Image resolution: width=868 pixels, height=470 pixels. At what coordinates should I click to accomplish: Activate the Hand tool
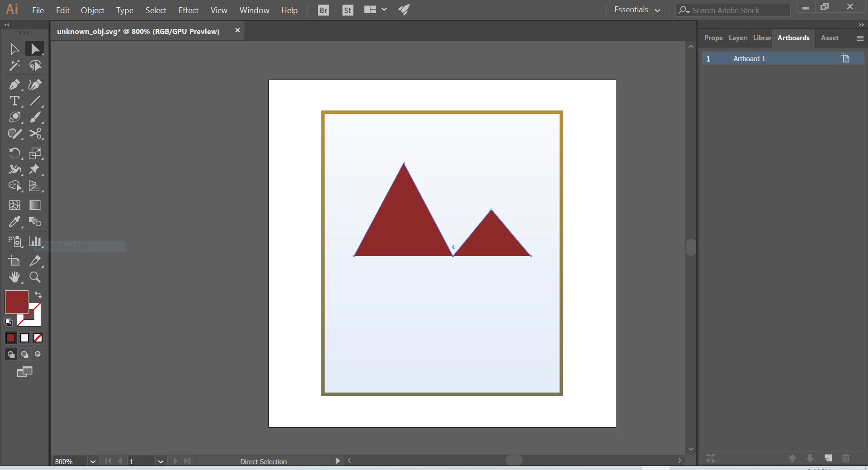[x=14, y=277]
